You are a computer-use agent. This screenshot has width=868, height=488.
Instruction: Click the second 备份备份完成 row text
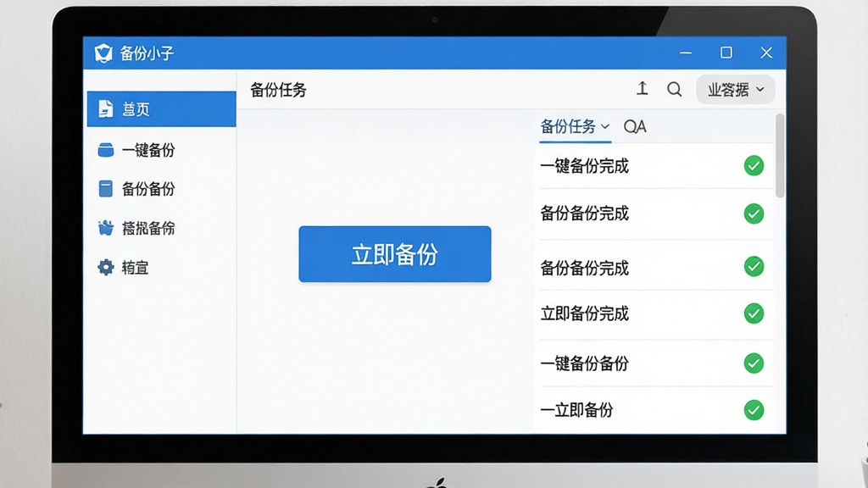[x=585, y=269]
